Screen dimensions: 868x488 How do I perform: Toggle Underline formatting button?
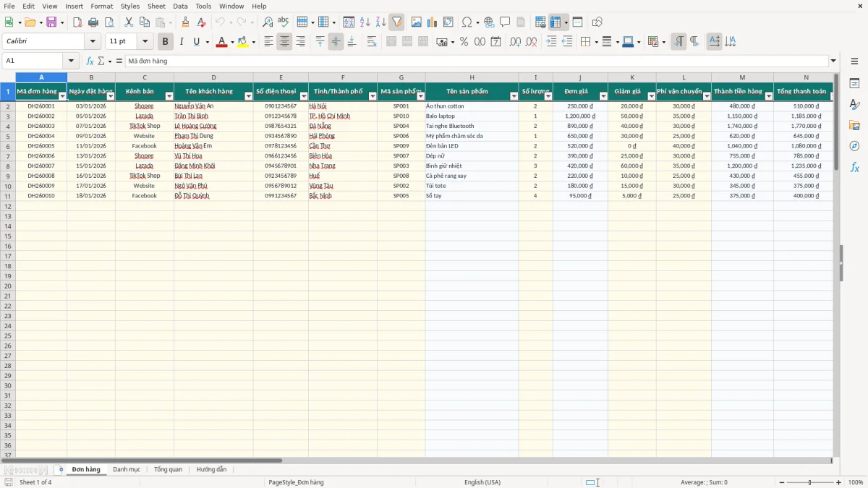pos(196,42)
